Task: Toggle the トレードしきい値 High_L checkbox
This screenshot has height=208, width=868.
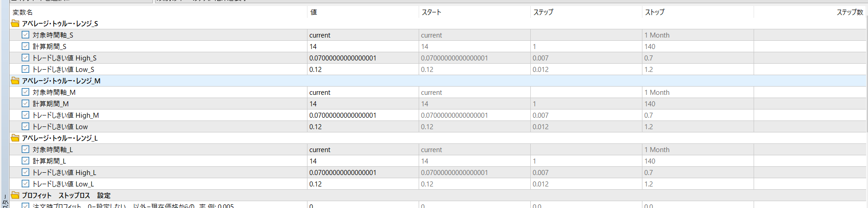Action: point(26,172)
